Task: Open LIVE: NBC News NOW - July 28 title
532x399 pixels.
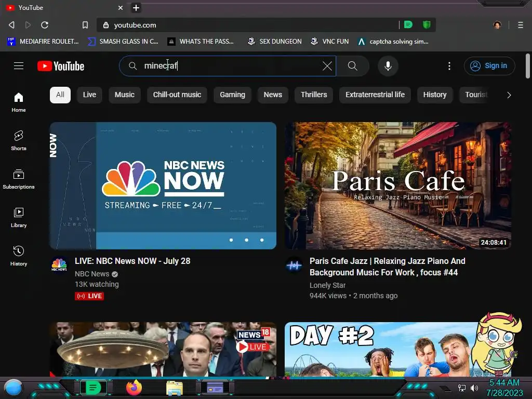Action: pyautogui.click(x=132, y=261)
